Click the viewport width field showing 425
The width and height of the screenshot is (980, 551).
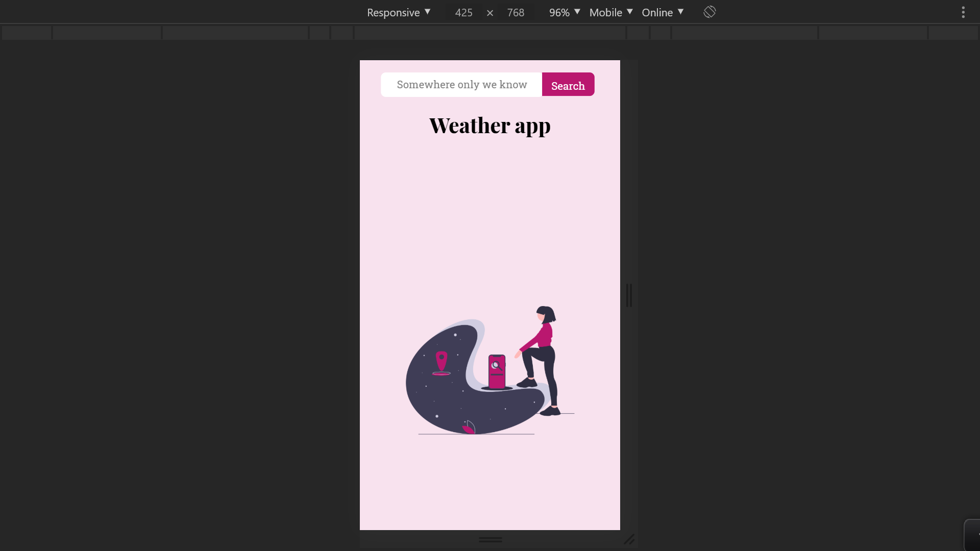coord(463,12)
